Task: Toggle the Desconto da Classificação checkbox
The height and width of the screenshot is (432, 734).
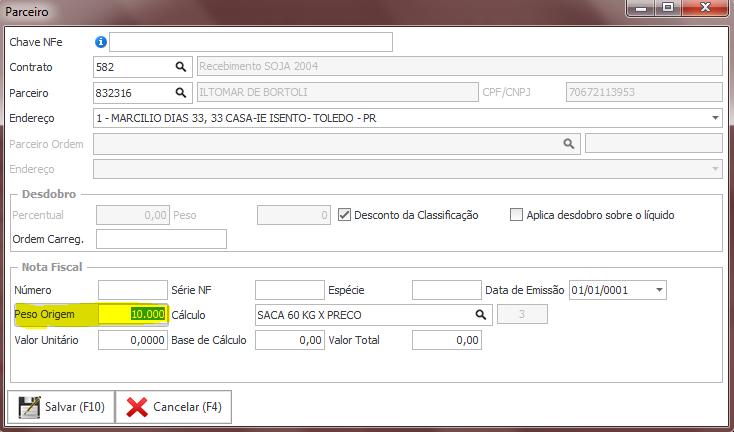Action: pyautogui.click(x=345, y=215)
